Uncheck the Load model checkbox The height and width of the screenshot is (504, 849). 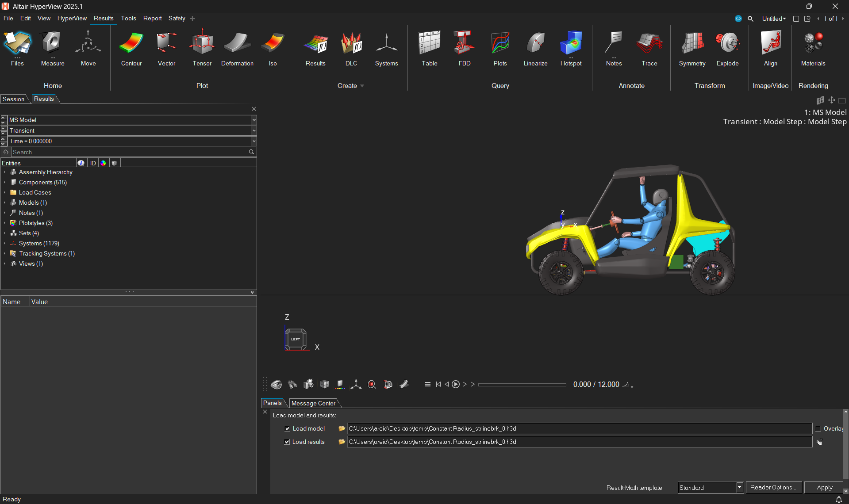point(287,428)
